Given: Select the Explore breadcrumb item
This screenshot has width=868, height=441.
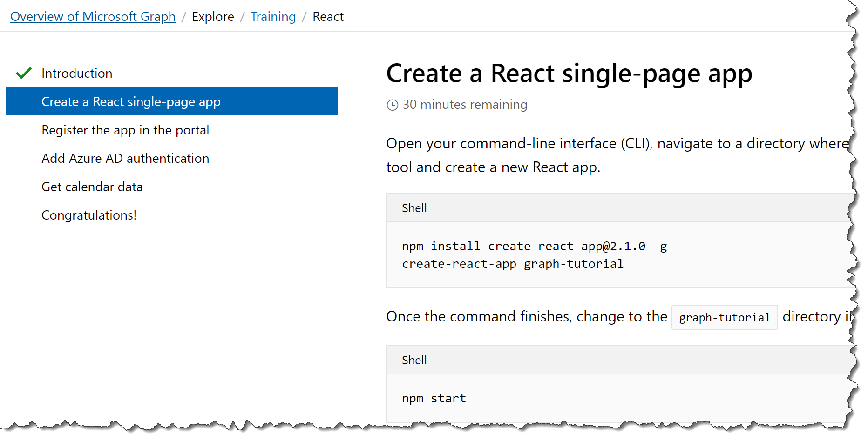Looking at the screenshot, I should 213,16.
